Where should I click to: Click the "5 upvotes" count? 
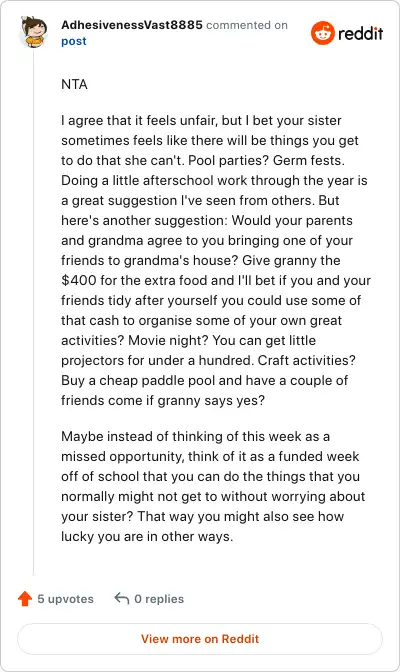coord(65,599)
